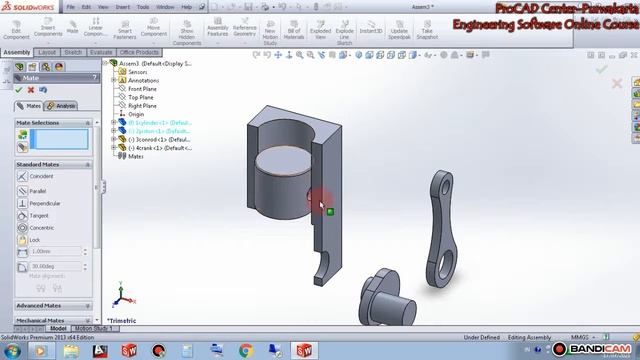
Task: Click the Windows Start button
Action: [13, 351]
